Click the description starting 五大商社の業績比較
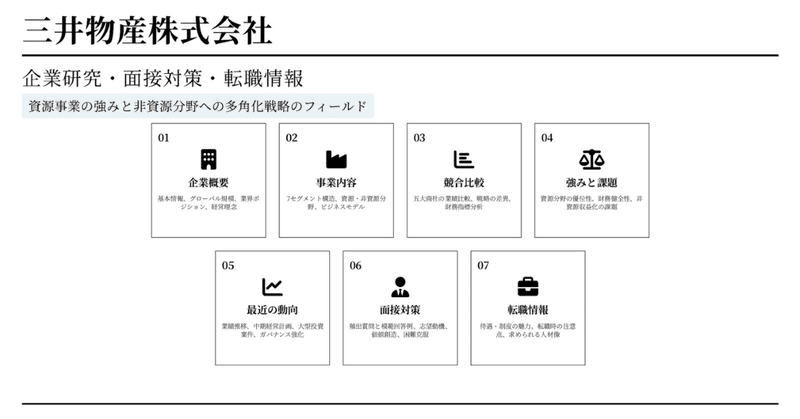800x419 pixels. tap(464, 203)
